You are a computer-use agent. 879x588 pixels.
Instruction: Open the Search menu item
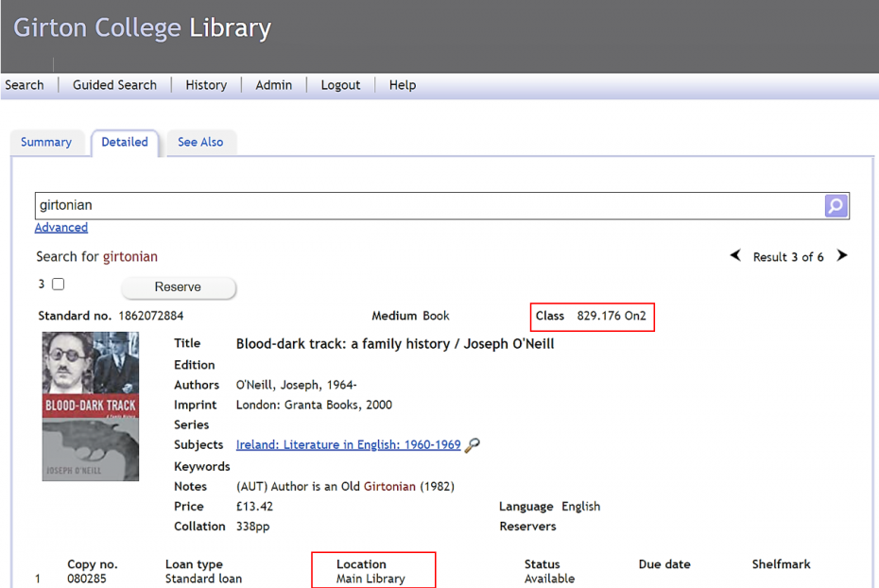click(25, 85)
